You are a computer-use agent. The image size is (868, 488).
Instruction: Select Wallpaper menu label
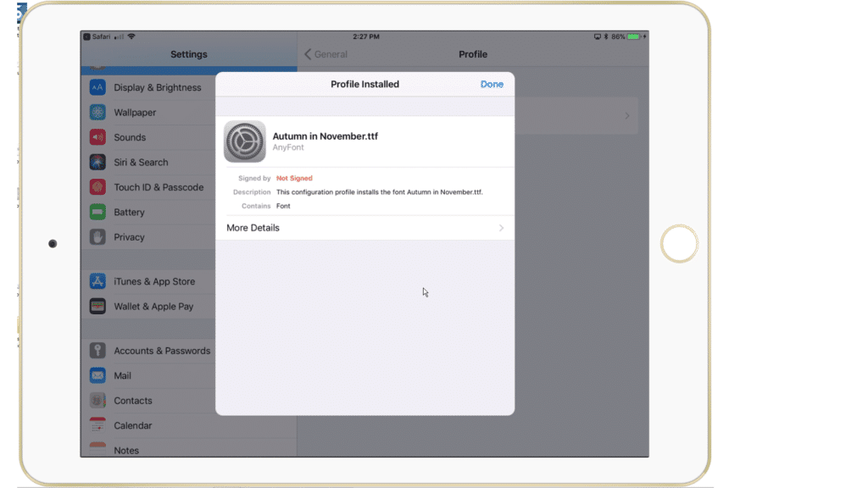tap(135, 113)
